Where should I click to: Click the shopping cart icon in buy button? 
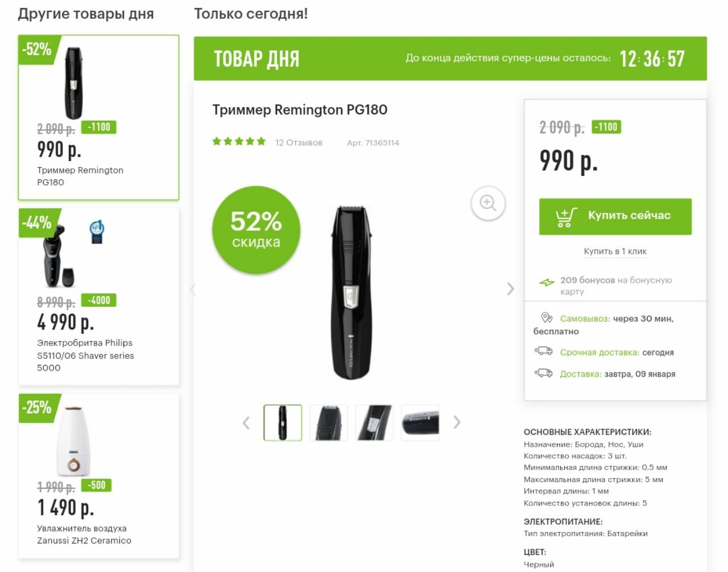pos(566,217)
